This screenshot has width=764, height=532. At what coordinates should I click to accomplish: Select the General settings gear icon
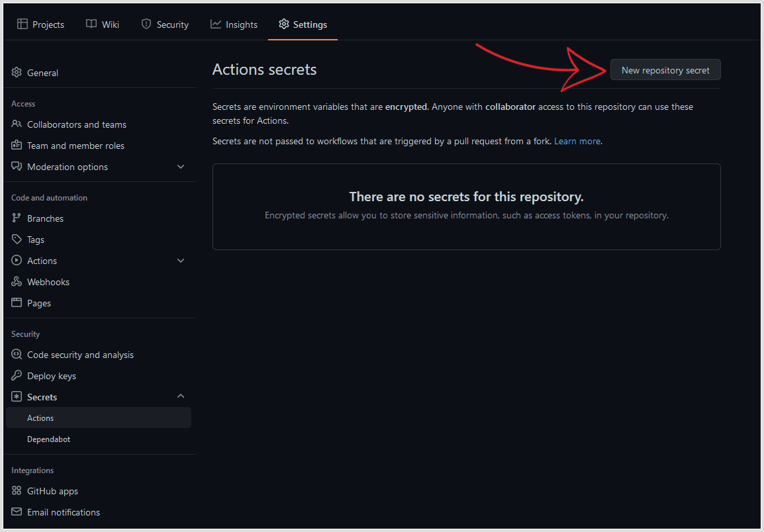pyautogui.click(x=17, y=73)
